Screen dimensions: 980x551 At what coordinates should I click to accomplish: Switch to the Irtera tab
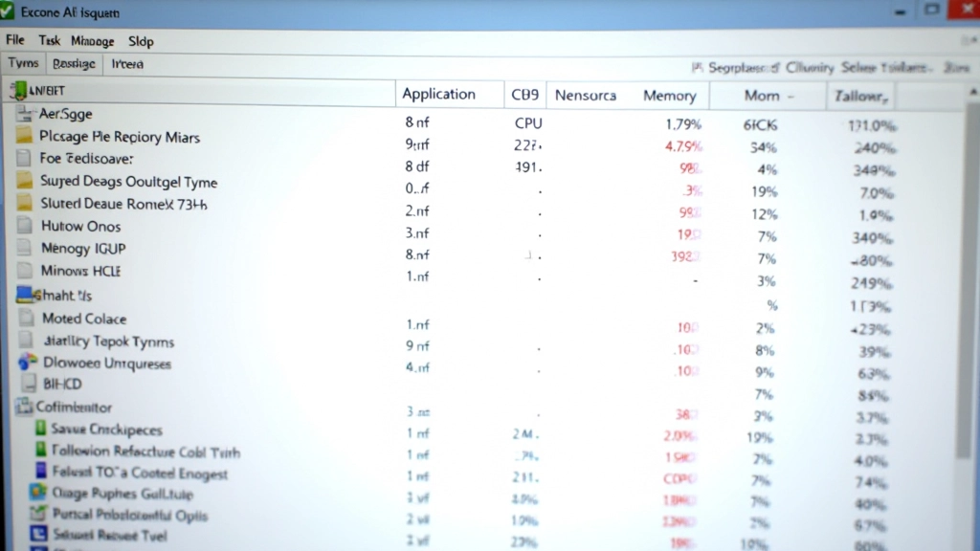[x=127, y=64]
